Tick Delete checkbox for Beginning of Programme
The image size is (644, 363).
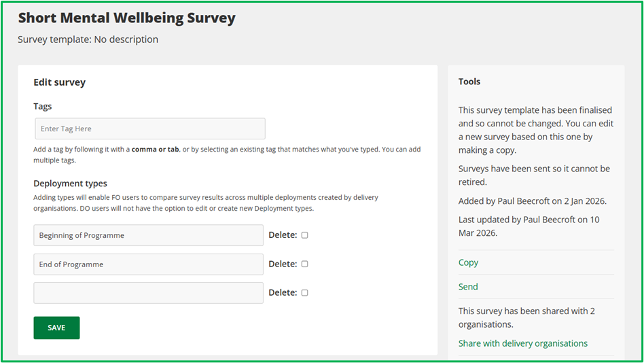[x=304, y=235]
